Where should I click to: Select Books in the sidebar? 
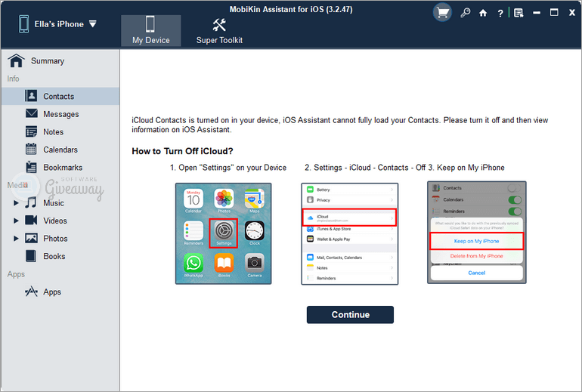tap(60, 257)
